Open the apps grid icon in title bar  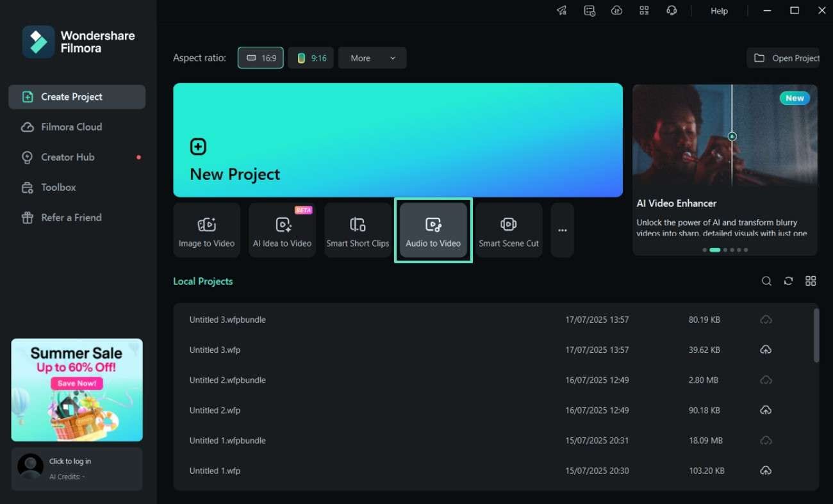(x=644, y=10)
